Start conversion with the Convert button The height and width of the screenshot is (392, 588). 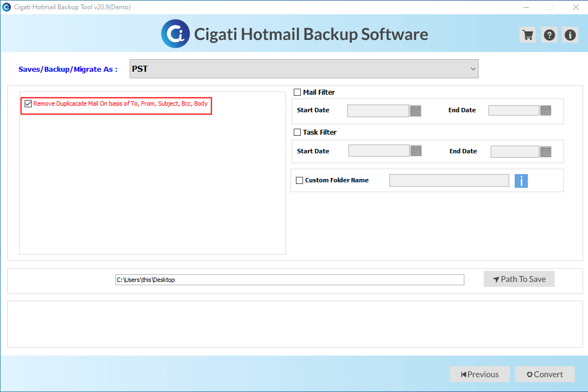click(545, 374)
